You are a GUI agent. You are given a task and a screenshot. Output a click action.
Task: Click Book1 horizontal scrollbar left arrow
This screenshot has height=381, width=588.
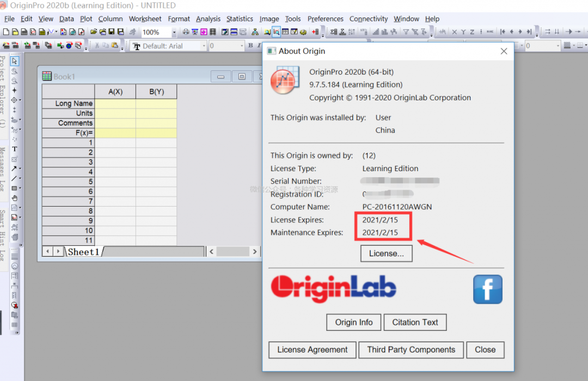pos(211,251)
